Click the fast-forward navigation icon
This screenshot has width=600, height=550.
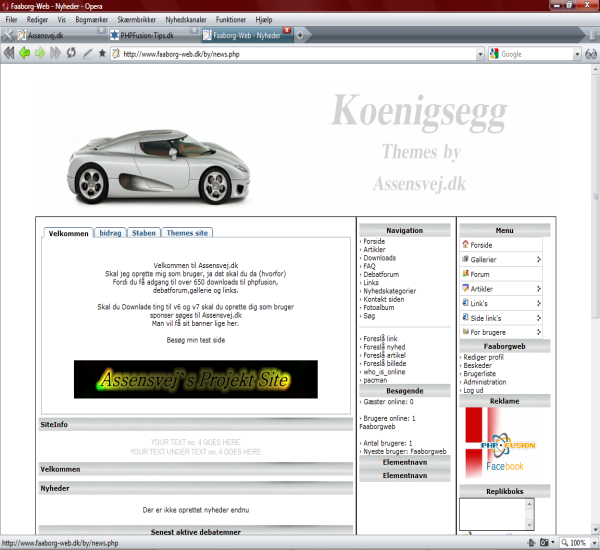coord(55,53)
